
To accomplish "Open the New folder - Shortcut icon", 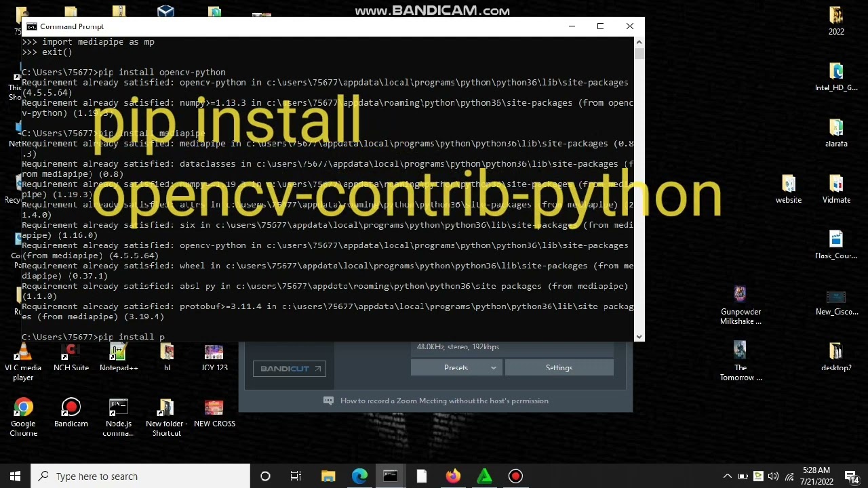I will pyautogui.click(x=166, y=418).
